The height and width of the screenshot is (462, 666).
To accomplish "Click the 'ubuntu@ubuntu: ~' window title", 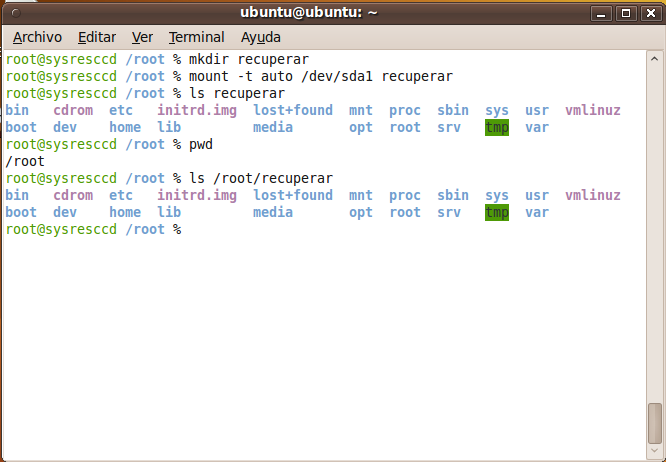I will pyautogui.click(x=309, y=13).
